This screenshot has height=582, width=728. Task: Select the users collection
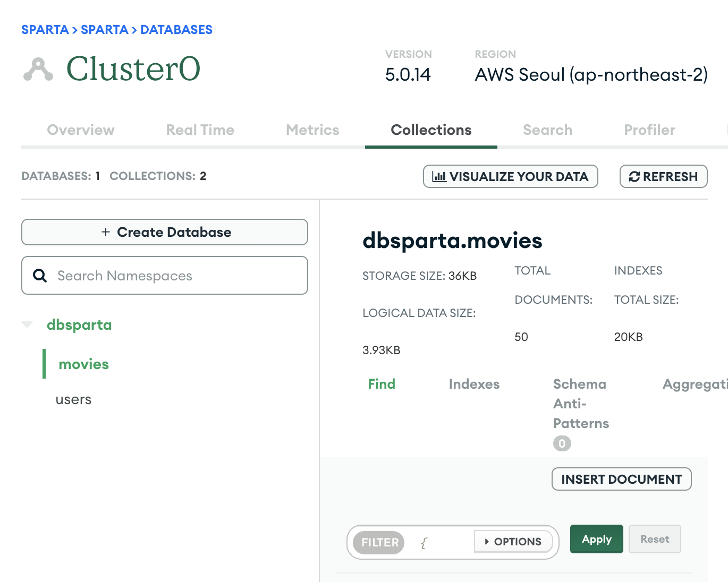tap(73, 399)
